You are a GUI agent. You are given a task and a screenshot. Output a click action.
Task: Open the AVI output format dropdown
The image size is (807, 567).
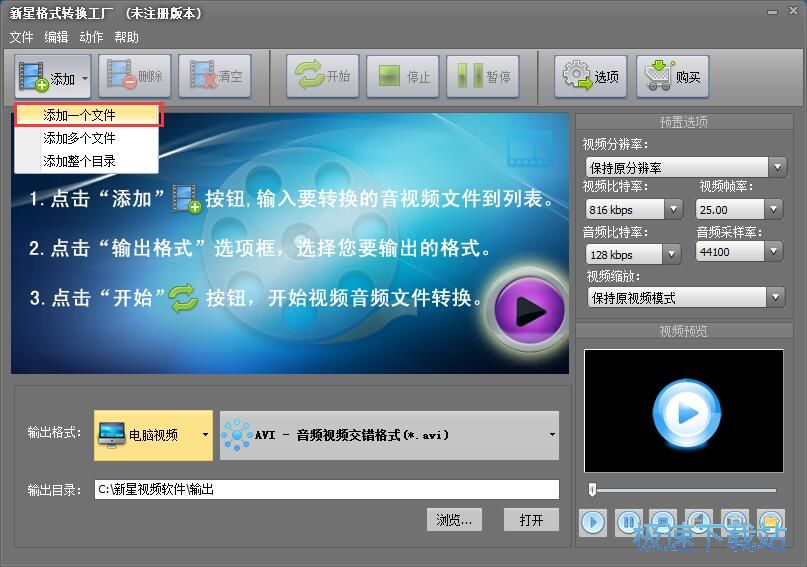(389, 435)
